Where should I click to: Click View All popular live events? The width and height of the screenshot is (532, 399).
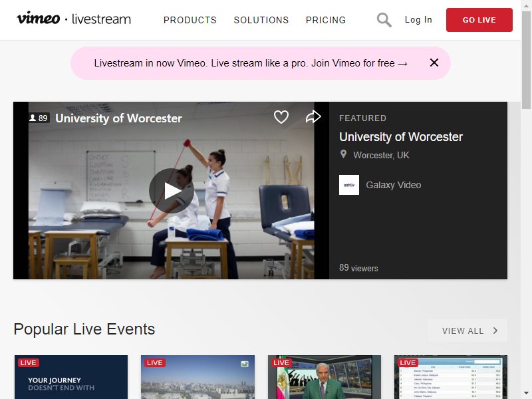(x=467, y=331)
